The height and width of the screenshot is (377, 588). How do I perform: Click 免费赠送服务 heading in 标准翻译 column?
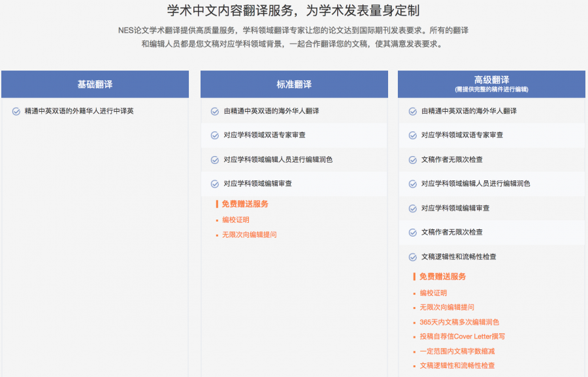[244, 204]
